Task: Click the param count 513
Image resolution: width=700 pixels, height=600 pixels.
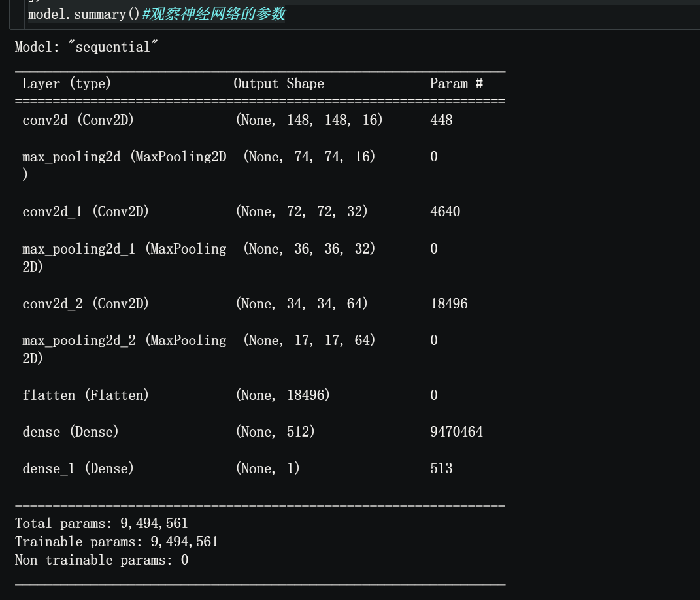Action: coord(442,469)
